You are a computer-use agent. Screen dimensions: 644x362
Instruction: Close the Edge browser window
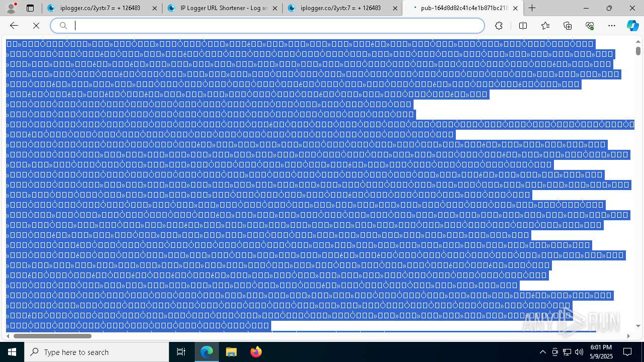(632, 8)
